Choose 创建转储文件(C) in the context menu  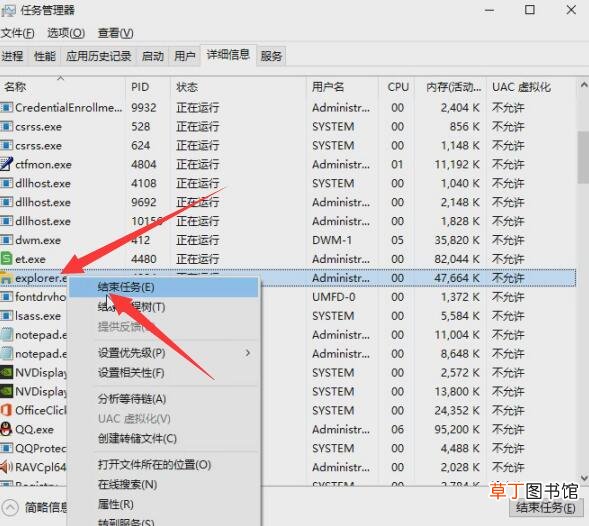(x=164, y=438)
